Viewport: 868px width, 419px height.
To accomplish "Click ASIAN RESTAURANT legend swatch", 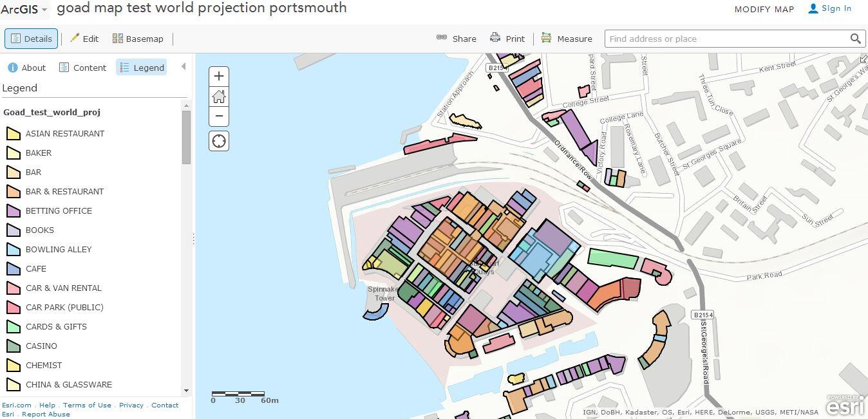I will [x=14, y=133].
